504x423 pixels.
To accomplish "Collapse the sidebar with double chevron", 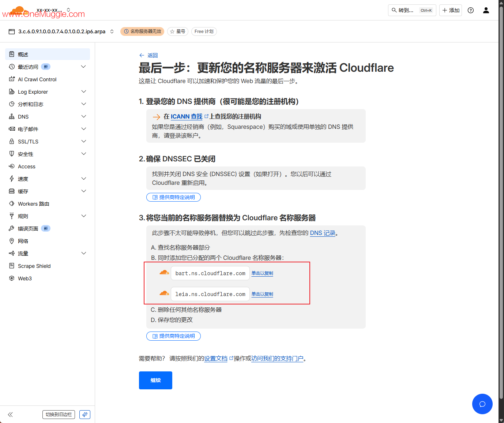I will 10,415.
